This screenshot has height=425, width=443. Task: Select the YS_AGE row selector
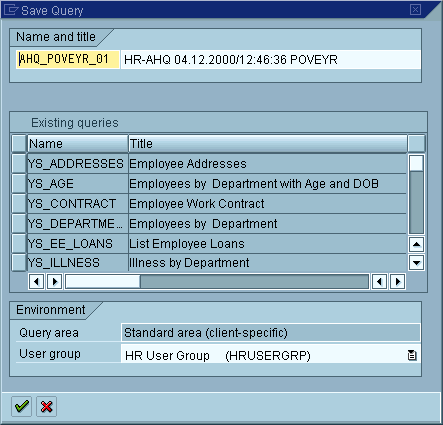(19, 184)
